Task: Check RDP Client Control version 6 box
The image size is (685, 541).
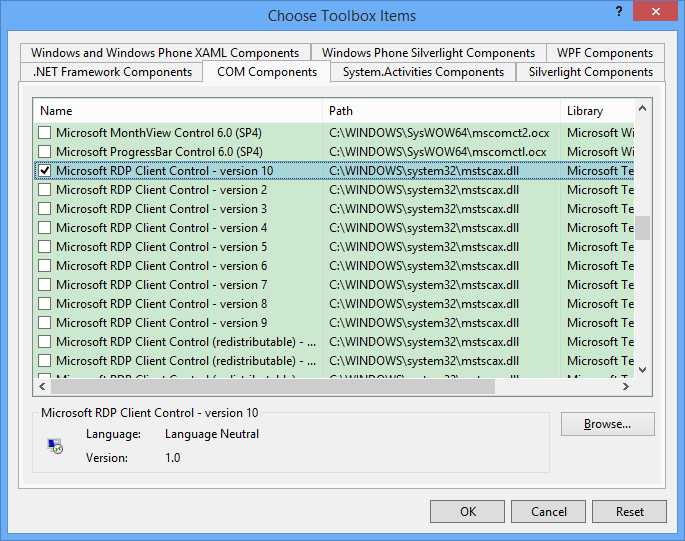Action: pyautogui.click(x=45, y=266)
